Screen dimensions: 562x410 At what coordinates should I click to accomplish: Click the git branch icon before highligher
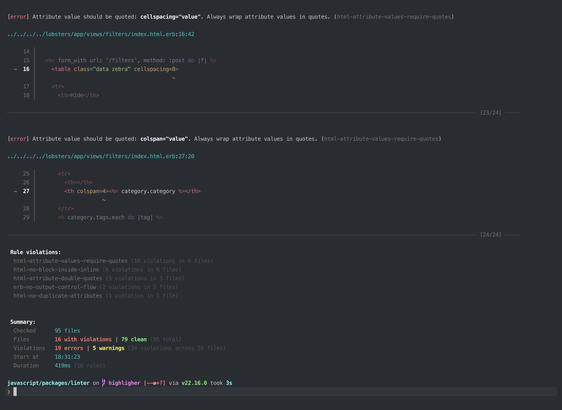(104, 383)
